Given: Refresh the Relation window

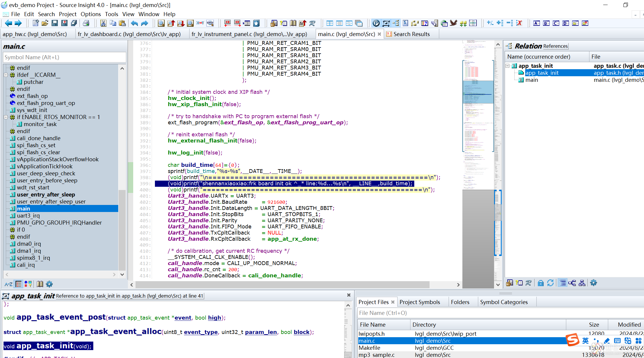Looking at the screenshot, I should pos(550,283).
